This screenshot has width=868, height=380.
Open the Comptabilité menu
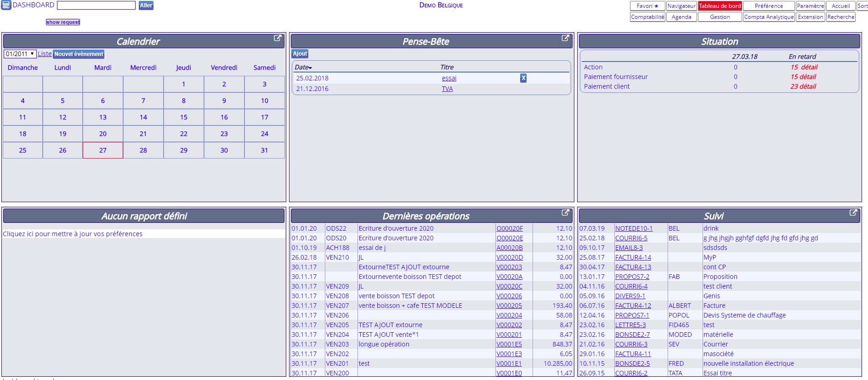coord(647,17)
